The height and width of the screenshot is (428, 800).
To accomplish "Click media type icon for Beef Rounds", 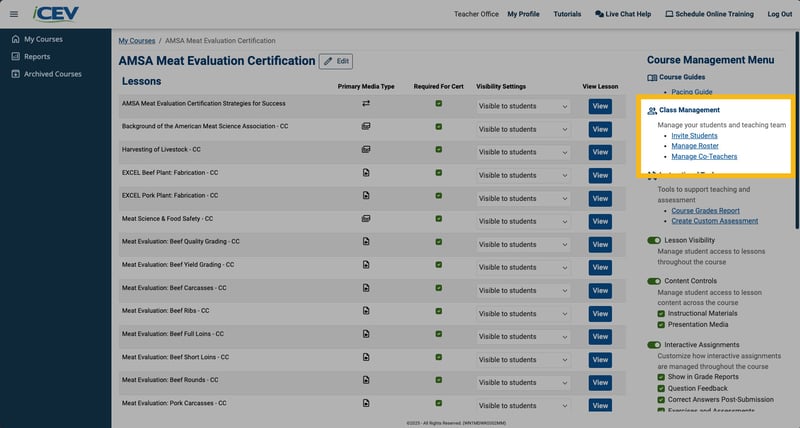I will click(x=366, y=380).
